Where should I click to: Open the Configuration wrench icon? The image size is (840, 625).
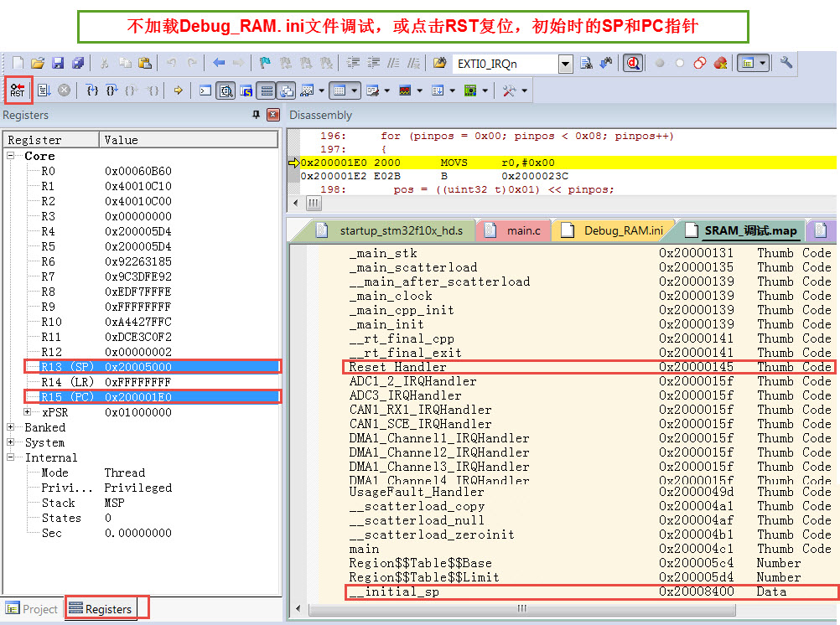click(786, 63)
